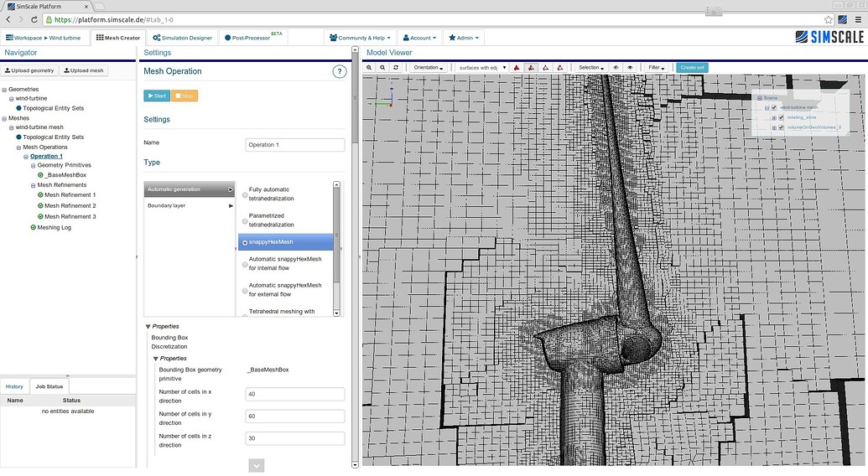This screenshot has height=476, width=868.
Task: Click the eye icon right after Selection
Action: tap(616, 67)
